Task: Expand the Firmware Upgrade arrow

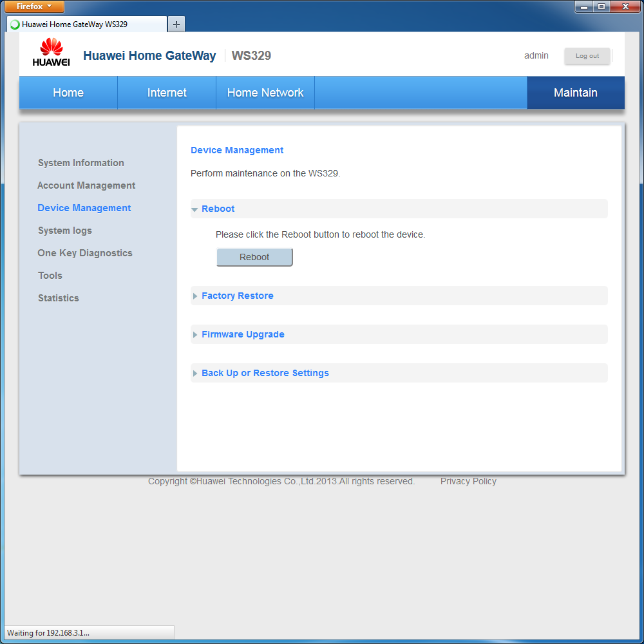Action: pyautogui.click(x=195, y=335)
